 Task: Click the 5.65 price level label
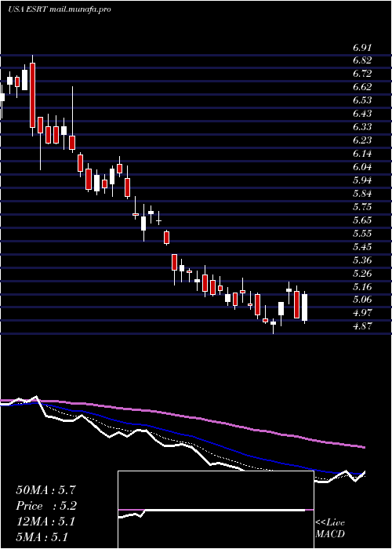[362, 220]
